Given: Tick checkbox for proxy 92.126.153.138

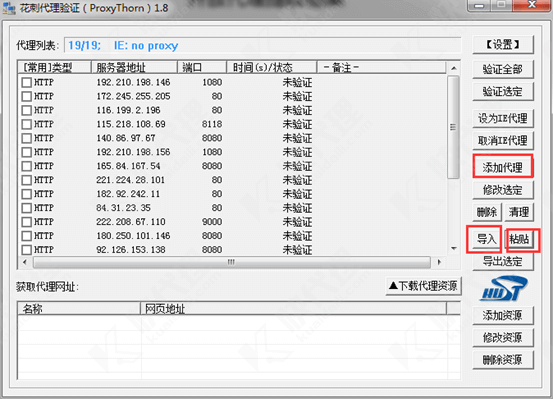Looking at the screenshot, I should click(26, 250).
